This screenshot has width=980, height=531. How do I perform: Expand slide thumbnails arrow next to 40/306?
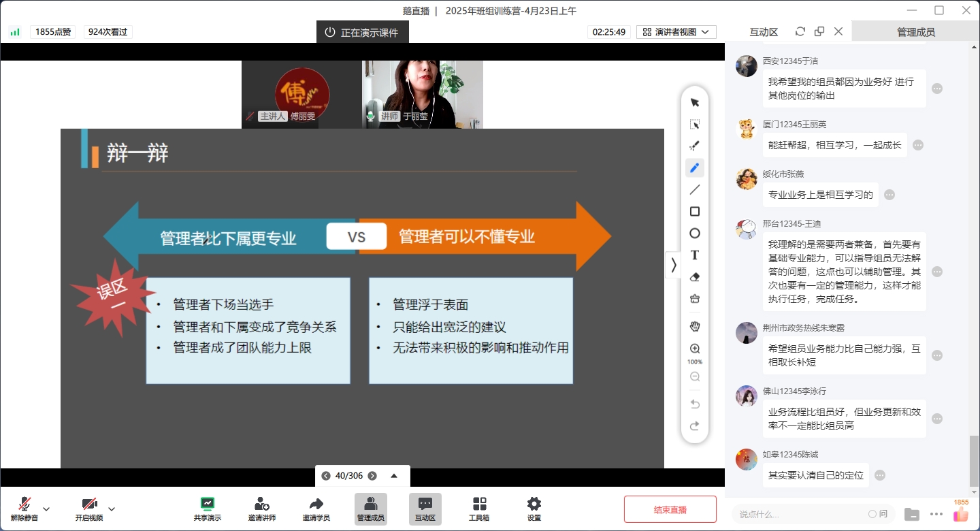coord(394,476)
